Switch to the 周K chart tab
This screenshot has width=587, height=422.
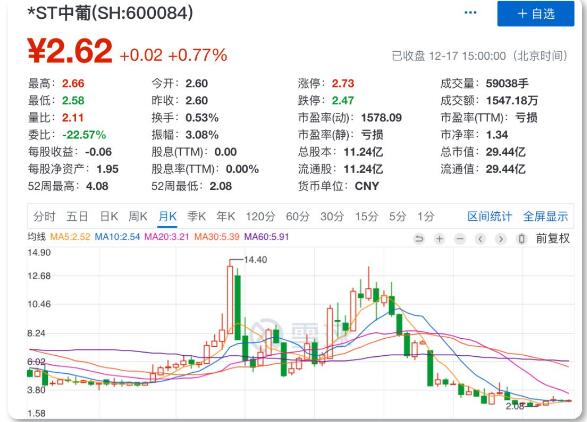point(138,216)
